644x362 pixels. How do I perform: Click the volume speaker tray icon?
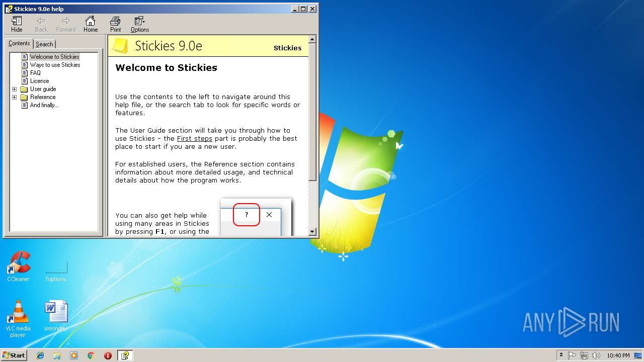pos(596,355)
